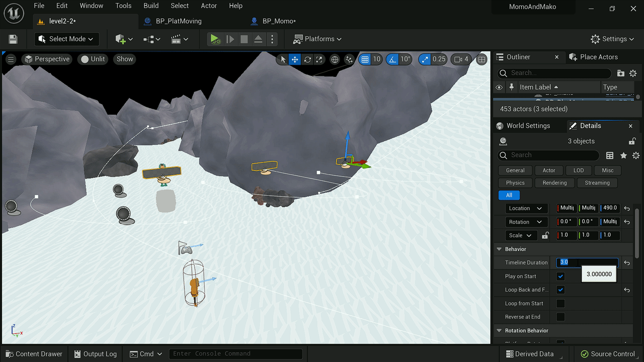Click the viewport Show button
Image resolution: width=644 pixels, height=362 pixels.
click(x=125, y=59)
